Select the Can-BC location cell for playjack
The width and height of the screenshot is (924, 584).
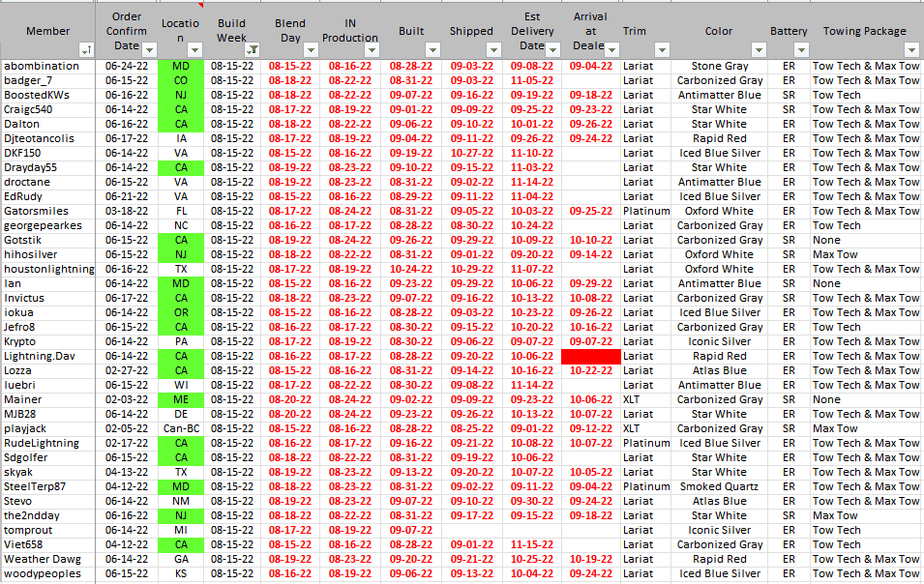tap(181, 428)
